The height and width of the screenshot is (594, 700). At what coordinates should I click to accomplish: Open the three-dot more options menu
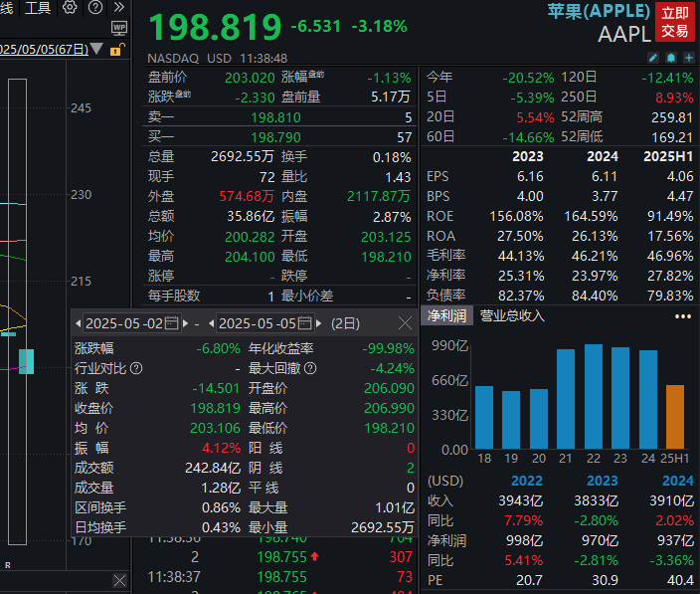click(683, 316)
